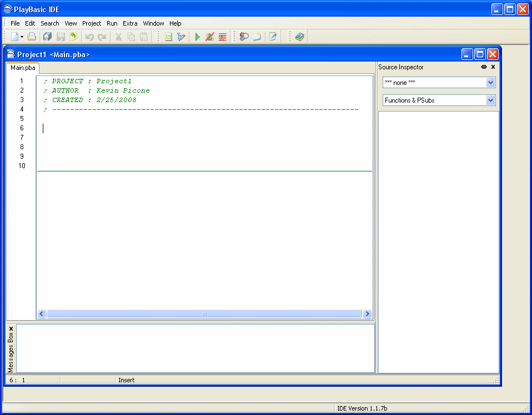Click the Project1 window title bar icon

tap(11, 54)
